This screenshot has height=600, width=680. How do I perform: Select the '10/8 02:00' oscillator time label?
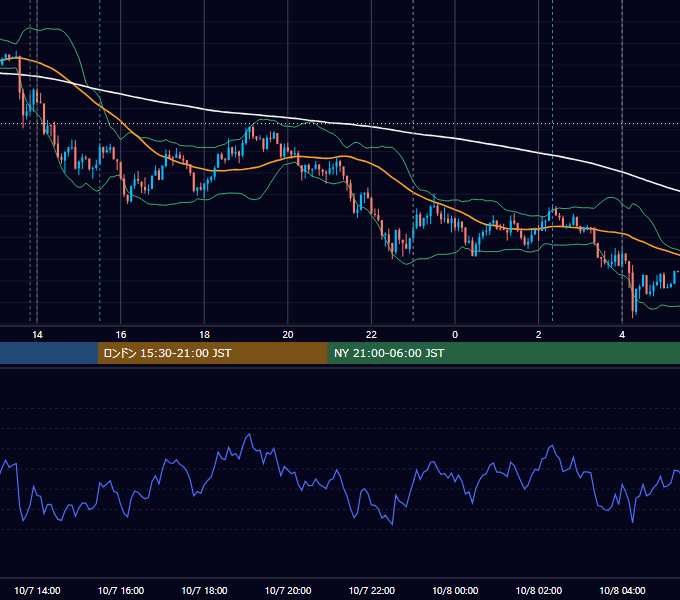(x=539, y=590)
